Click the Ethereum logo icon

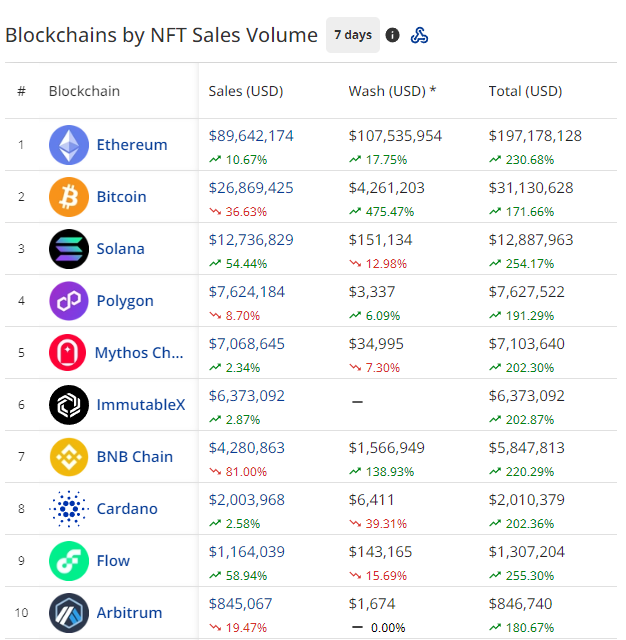point(69,145)
